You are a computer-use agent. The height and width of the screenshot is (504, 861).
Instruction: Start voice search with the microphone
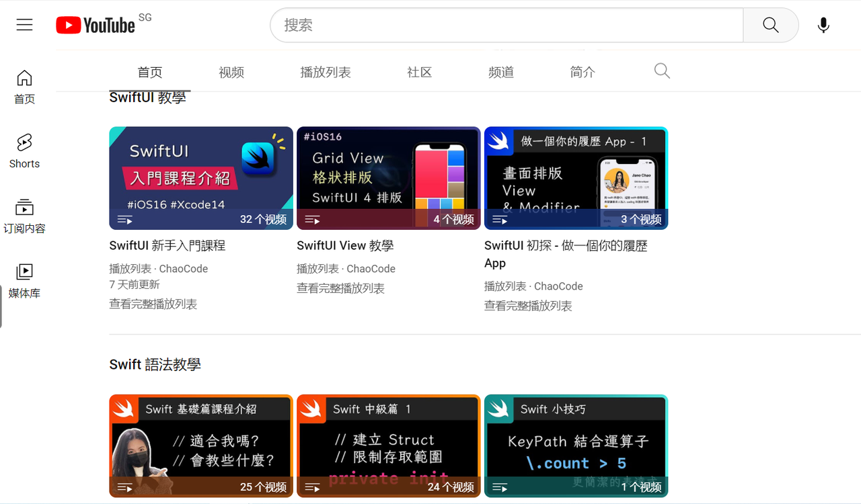coord(823,25)
